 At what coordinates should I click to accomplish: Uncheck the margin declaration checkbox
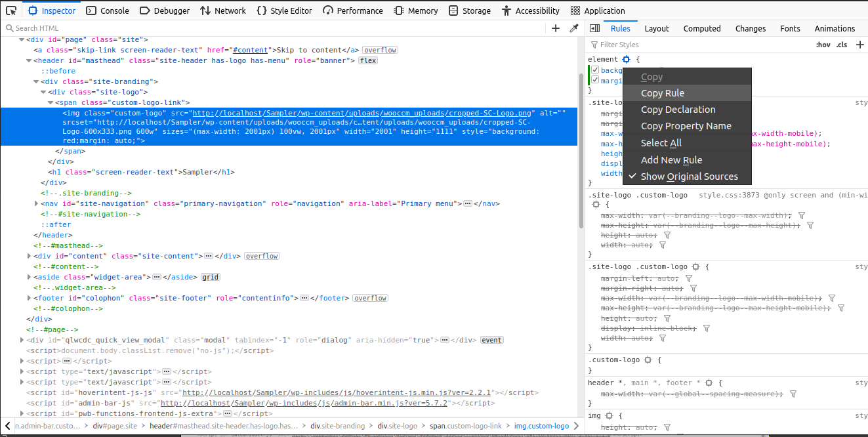coord(595,81)
